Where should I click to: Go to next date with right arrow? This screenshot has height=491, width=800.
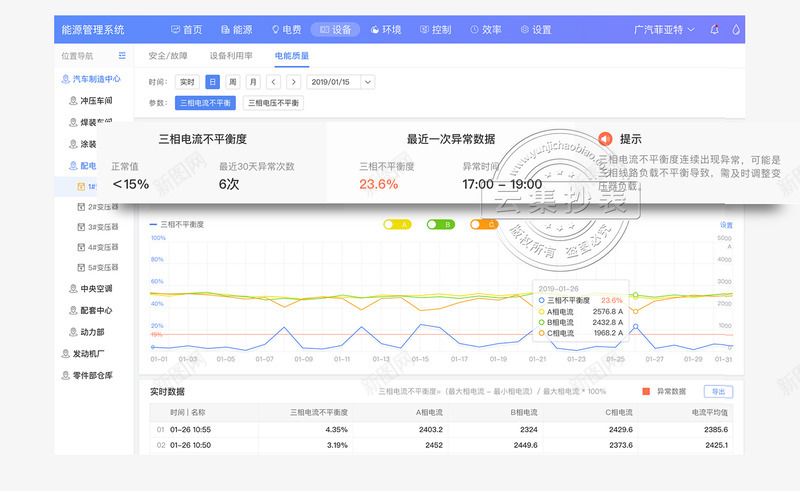point(293,82)
